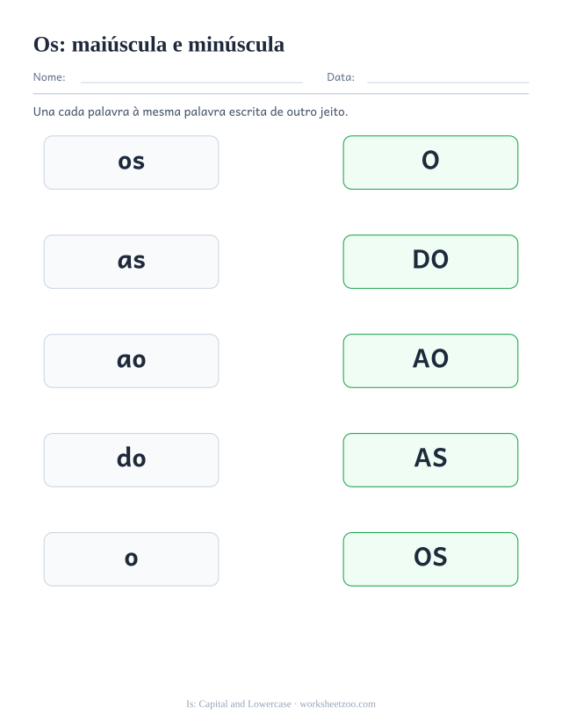Choose the lowercase 'do' word card
Image resolution: width=562 pixels, height=728 pixels.
click(x=132, y=460)
